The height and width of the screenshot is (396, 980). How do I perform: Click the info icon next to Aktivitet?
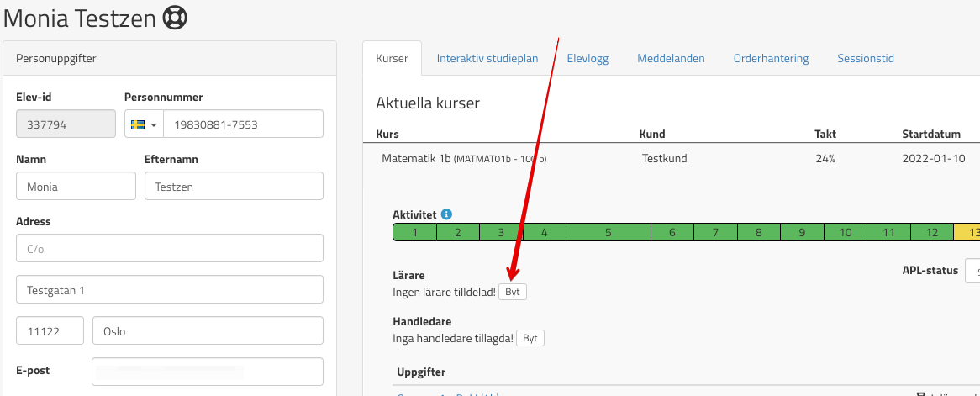click(446, 214)
